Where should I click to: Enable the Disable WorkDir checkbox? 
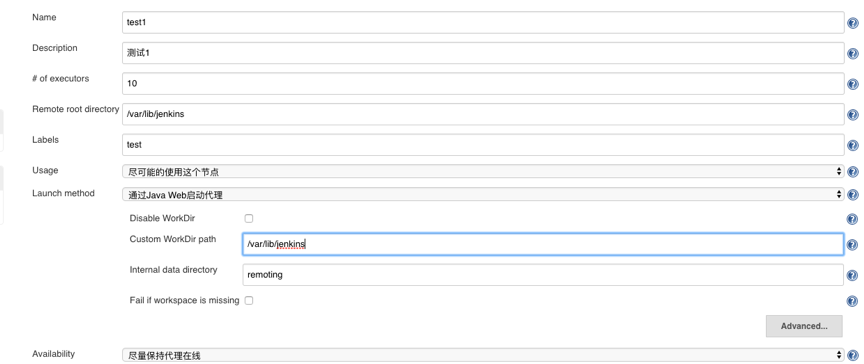pos(249,218)
